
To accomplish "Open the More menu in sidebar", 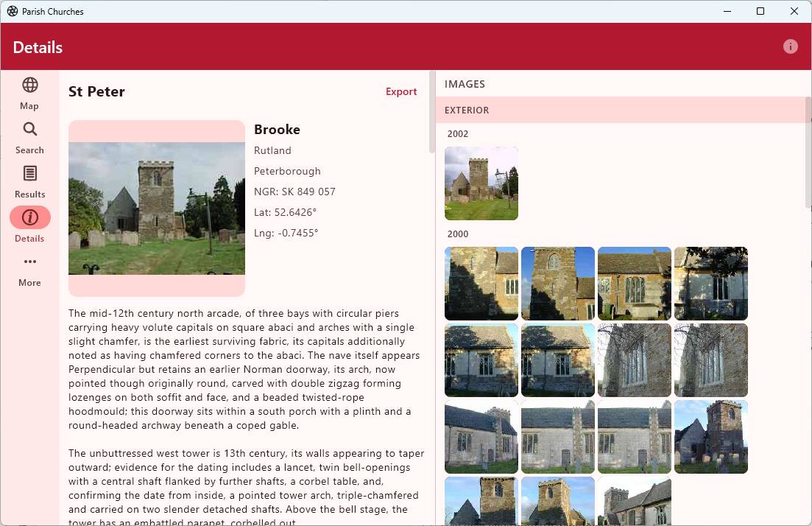I will pos(29,272).
